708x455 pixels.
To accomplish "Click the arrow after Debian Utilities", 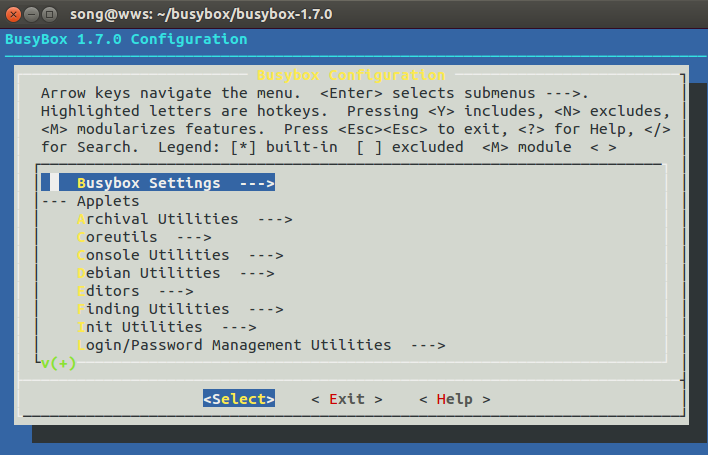I will [257, 274].
